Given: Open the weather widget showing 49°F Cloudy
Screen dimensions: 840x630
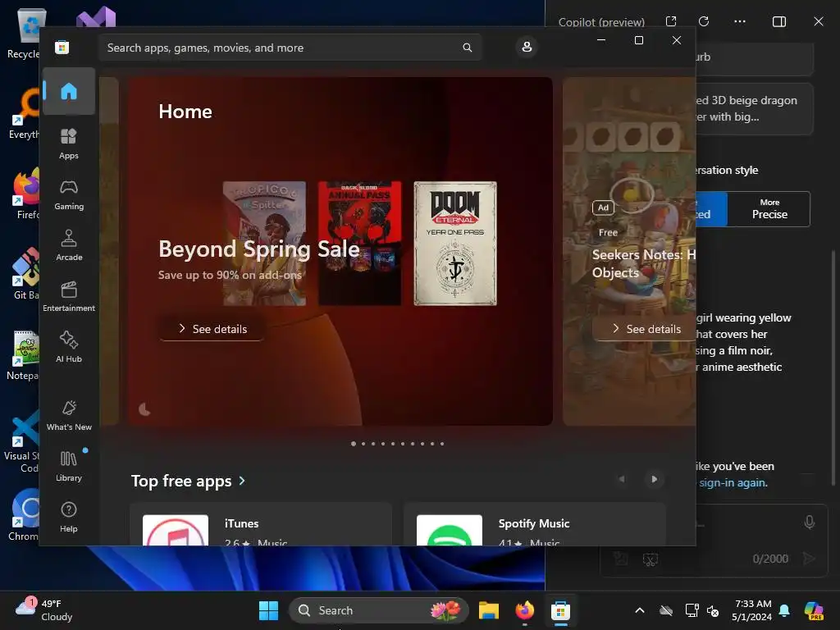Looking at the screenshot, I should pyautogui.click(x=44, y=610).
